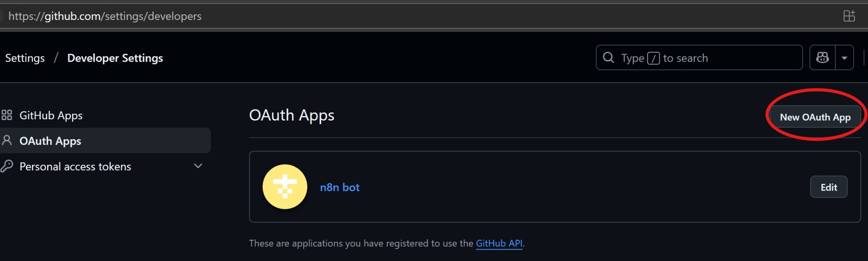This screenshot has width=868, height=261.
Task: Click the browser split-view icon in address bar
Action: pyautogui.click(x=849, y=16)
